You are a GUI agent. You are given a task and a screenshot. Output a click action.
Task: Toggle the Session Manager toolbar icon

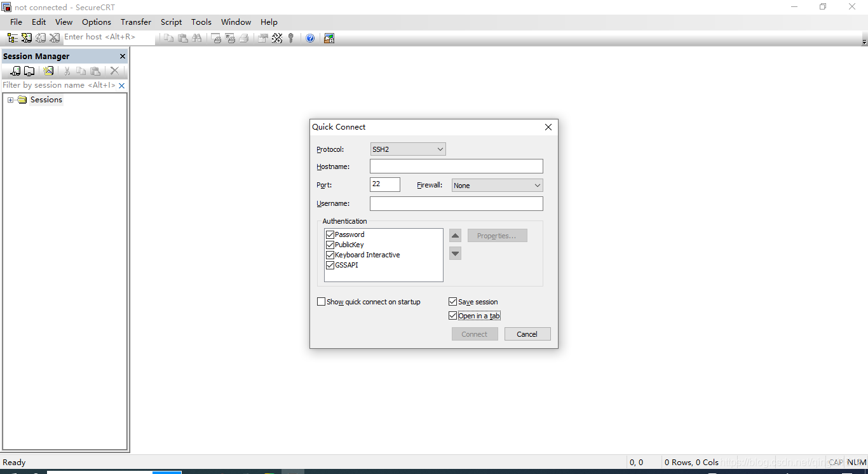pos(12,38)
